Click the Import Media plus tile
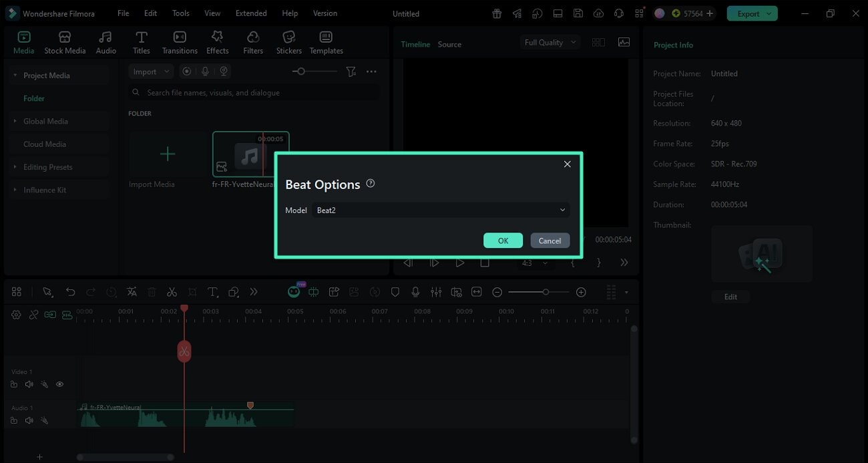 click(x=168, y=154)
